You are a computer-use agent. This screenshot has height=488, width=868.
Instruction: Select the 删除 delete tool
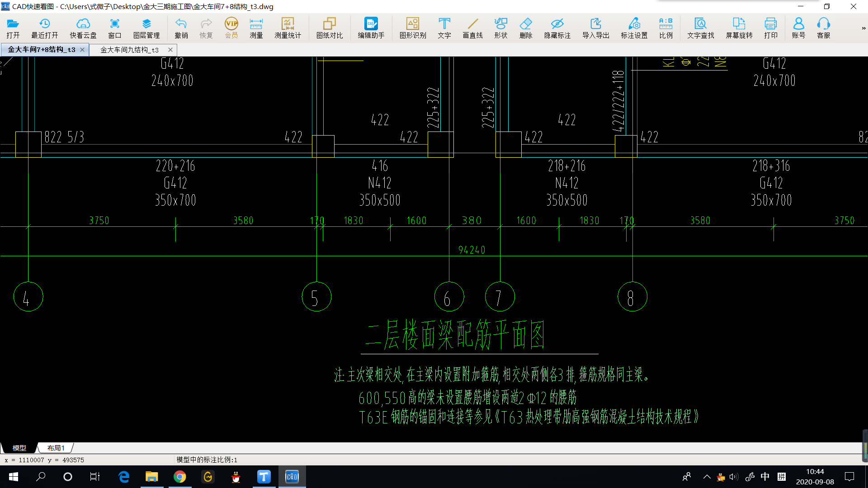coord(526,27)
